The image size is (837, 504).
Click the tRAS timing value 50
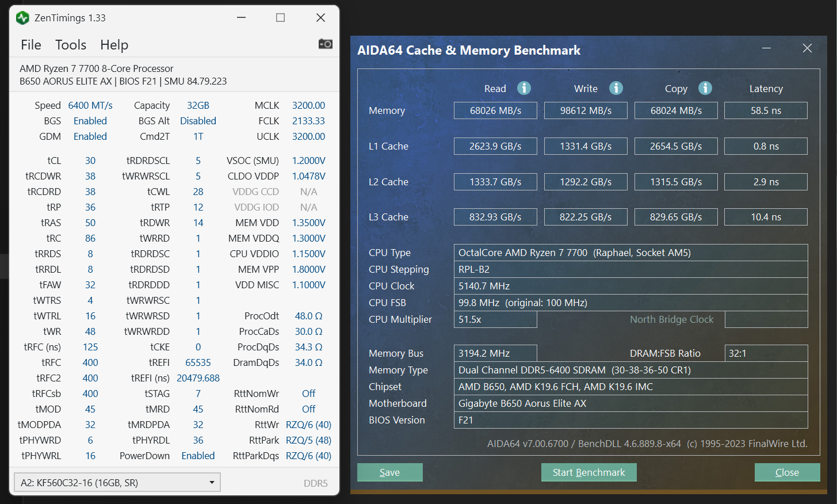point(90,223)
